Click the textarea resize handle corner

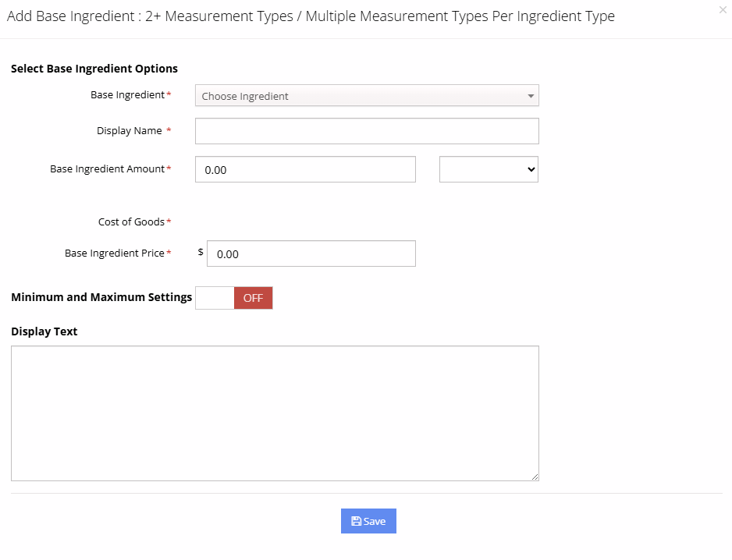click(x=535, y=477)
